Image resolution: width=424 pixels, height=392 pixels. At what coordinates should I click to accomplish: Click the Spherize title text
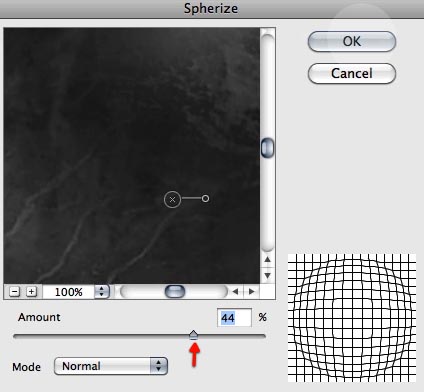pos(211,8)
